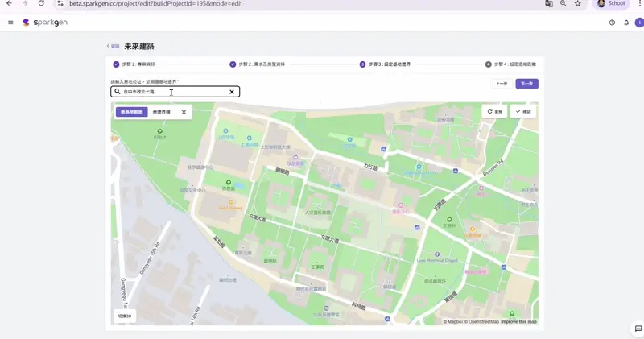Open the help question mark icon
This screenshot has width=644, height=339.
pyautogui.click(x=612, y=23)
